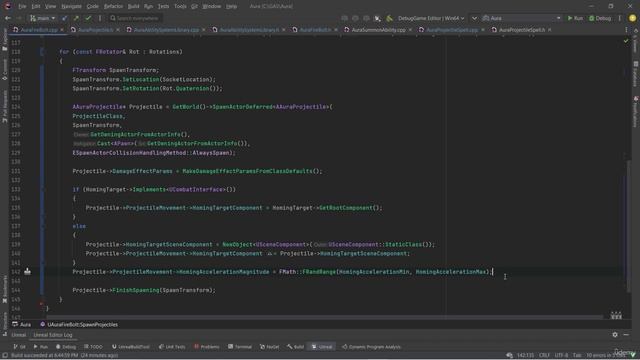This screenshot has width=640, height=360.
Task: Open the UnrealBuildTool tool window
Action: tap(131, 347)
